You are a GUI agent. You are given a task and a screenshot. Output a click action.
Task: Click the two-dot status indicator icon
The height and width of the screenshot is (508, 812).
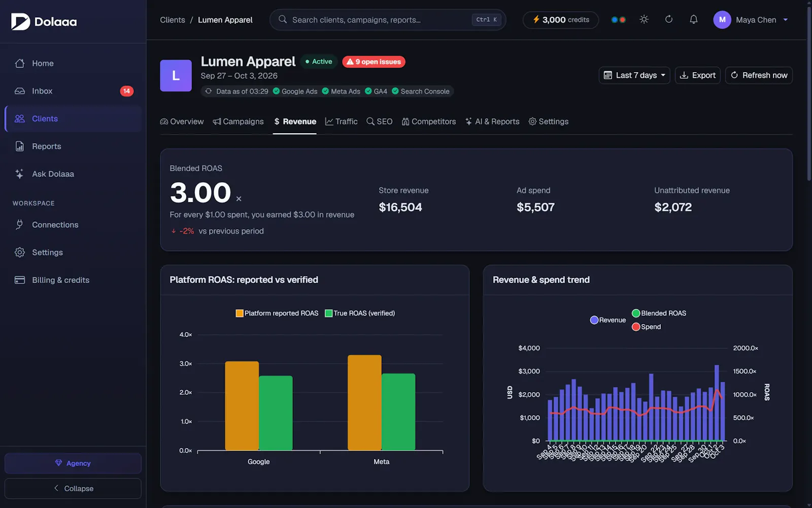point(618,20)
